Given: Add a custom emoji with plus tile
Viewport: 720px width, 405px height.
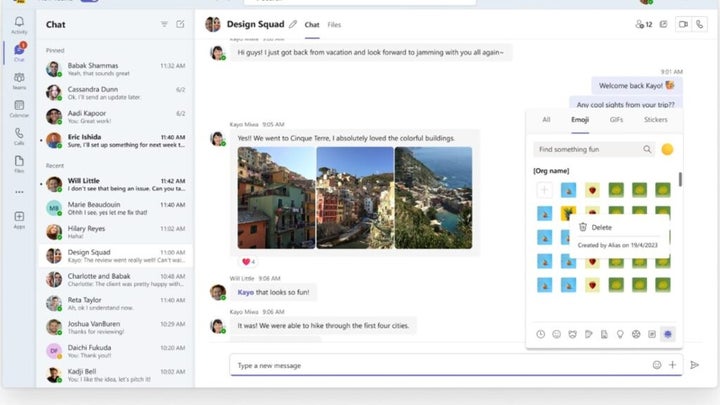Looking at the screenshot, I should tap(544, 189).
